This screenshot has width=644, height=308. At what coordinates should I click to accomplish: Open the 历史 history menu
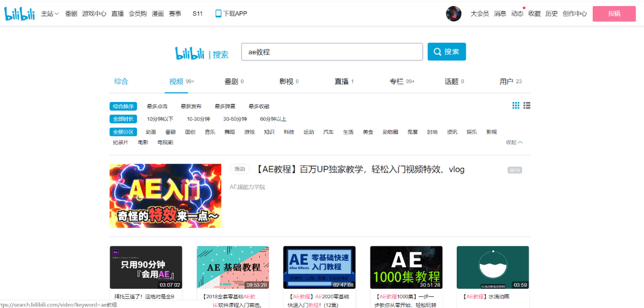551,14
